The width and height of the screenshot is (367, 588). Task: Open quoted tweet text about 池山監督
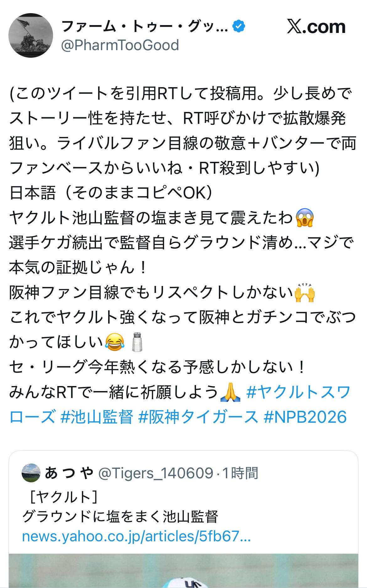click(x=120, y=516)
